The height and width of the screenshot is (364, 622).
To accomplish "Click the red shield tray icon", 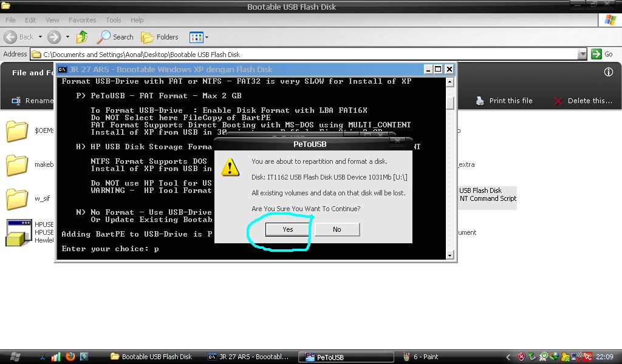I will 522,357.
